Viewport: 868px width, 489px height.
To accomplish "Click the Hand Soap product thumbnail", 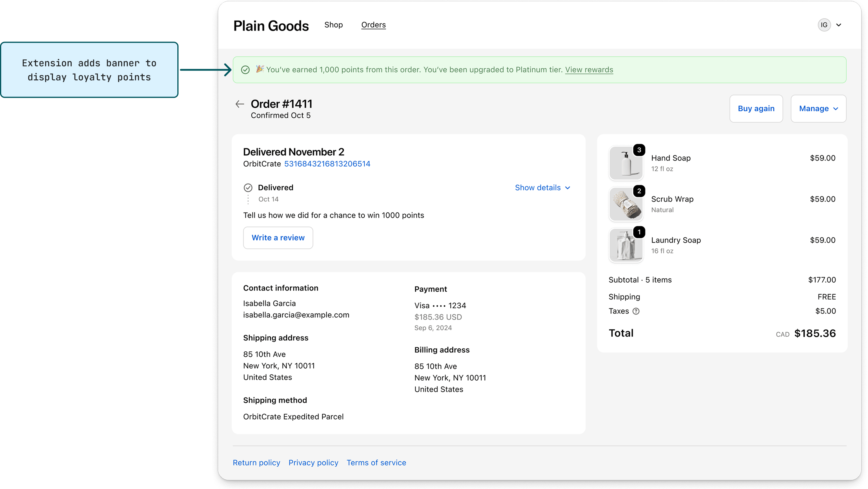I will 626,163.
